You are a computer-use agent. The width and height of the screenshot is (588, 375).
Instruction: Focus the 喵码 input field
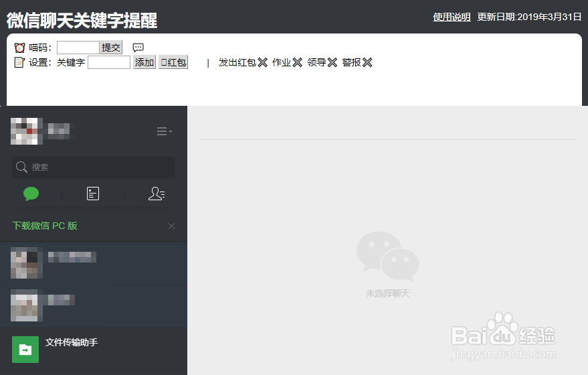[78, 48]
